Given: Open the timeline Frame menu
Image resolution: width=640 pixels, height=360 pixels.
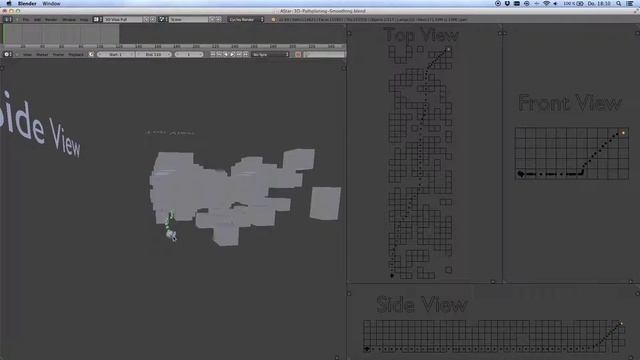Looking at the screenshot, I should pyautogui.click(x=58, y=54).
